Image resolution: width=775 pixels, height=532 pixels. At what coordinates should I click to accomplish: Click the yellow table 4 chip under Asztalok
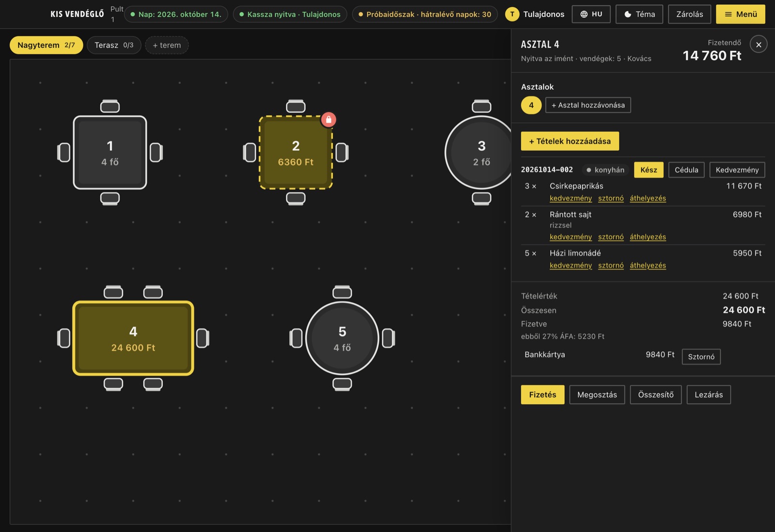[531, 105]
